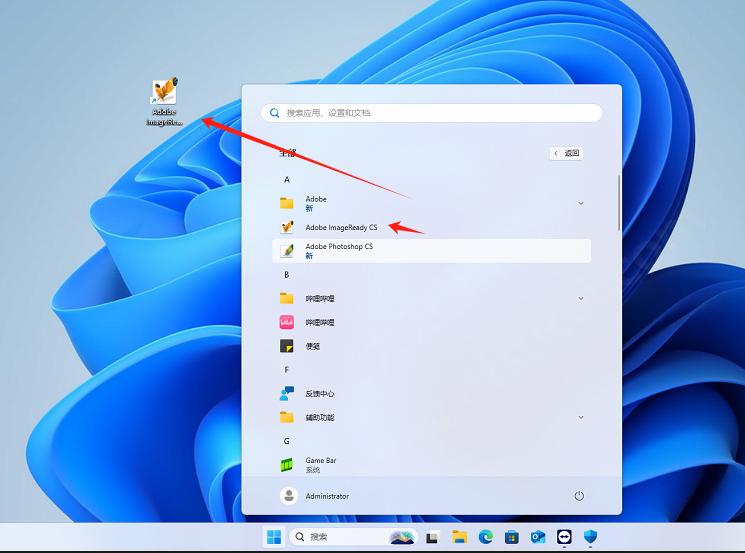This screenshot has width=745, height=553.
Task: Expand the Adobe folder chevron
Action: coord(581,203)
